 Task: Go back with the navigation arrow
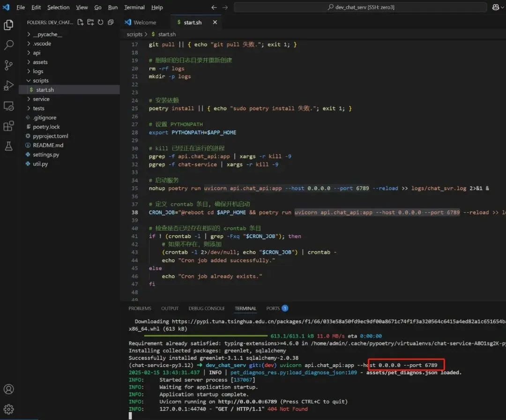tap(214, 7)
